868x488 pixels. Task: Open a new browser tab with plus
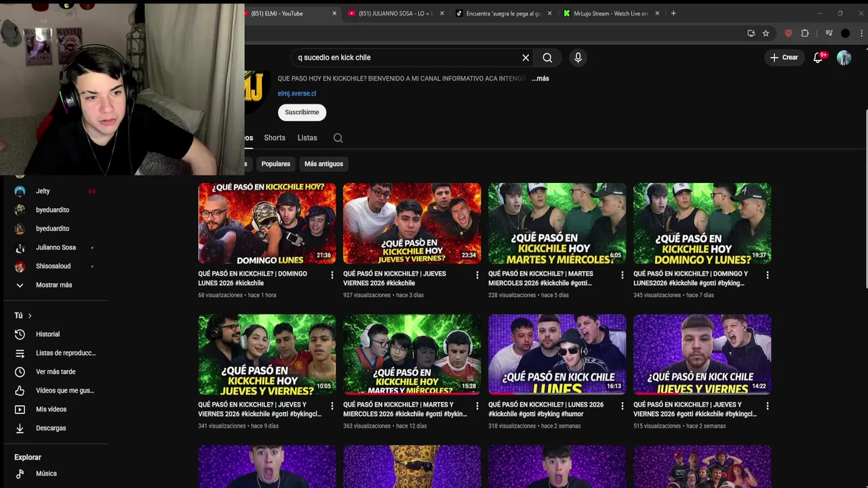[673, 14]
